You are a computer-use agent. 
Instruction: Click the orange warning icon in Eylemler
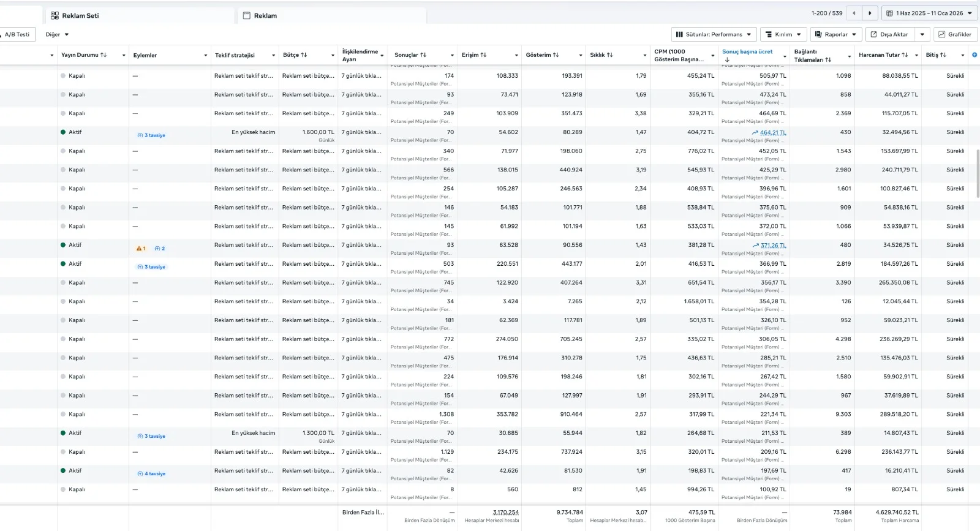[139, 249]
